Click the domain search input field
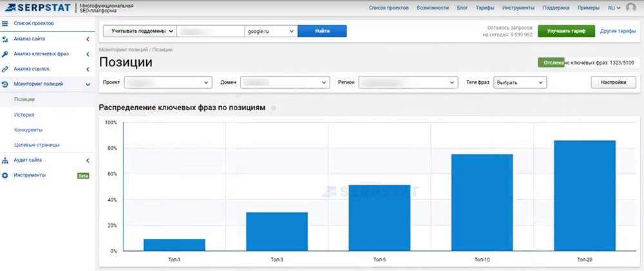The image size is (644, 271). tap(211, 31)
